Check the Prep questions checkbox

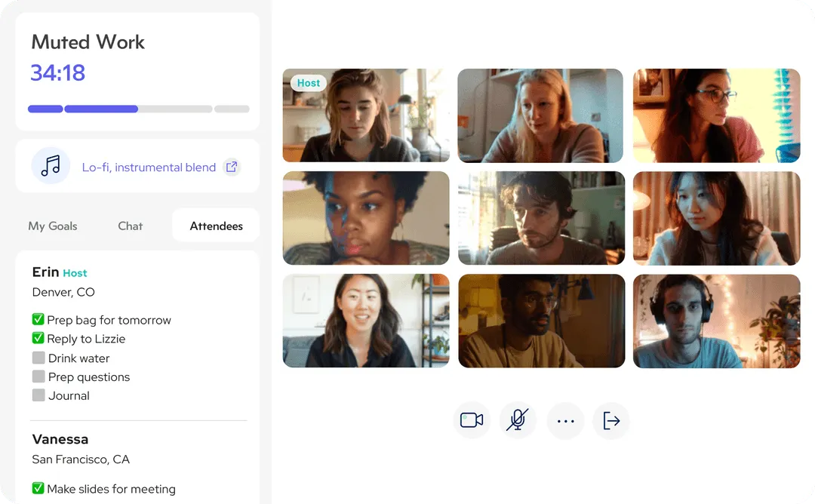pos(38,376)
